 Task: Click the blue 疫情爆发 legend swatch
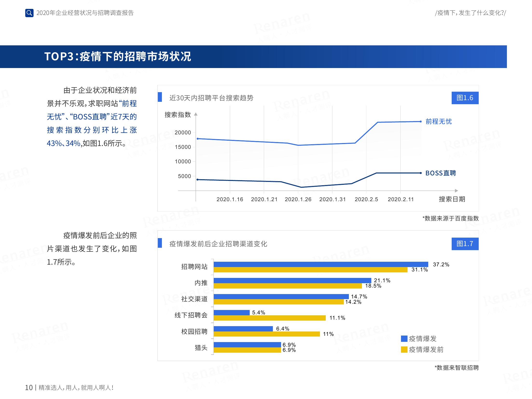coord(404,339)
